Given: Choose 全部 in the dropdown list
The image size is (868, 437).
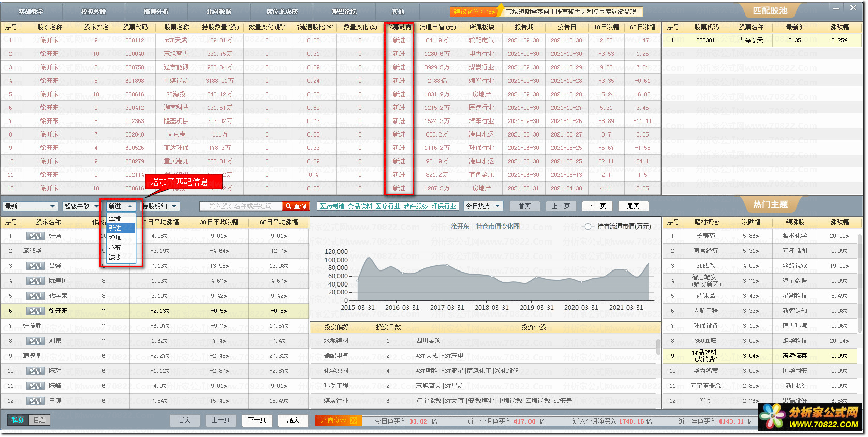Looking at the screenshot, I should pos(121,218).
